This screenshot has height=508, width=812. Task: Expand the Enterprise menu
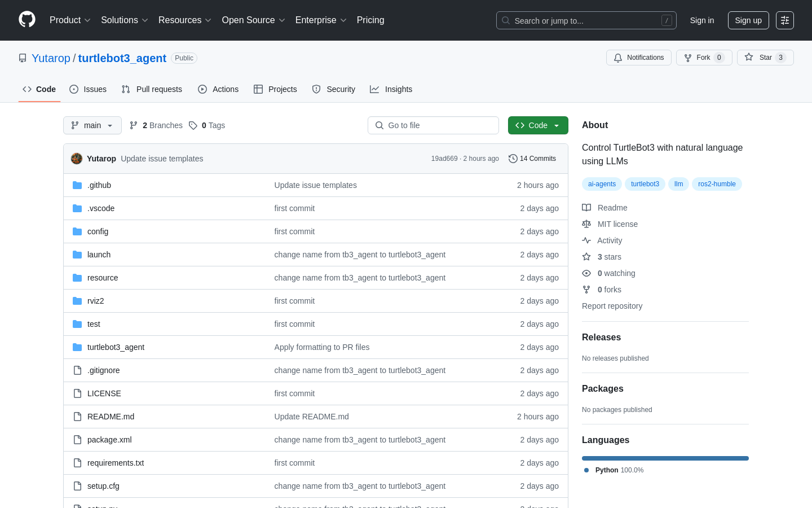tap(321, 20)
